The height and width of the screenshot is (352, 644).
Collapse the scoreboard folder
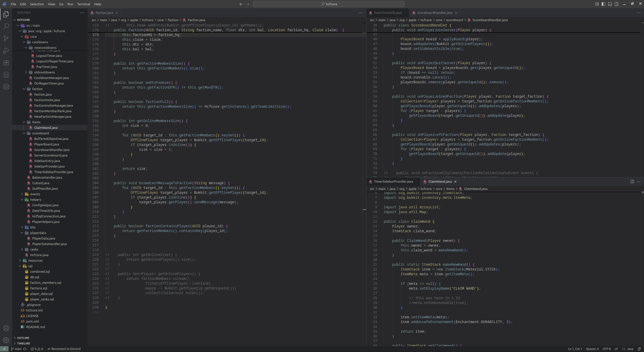coord(40,133)
